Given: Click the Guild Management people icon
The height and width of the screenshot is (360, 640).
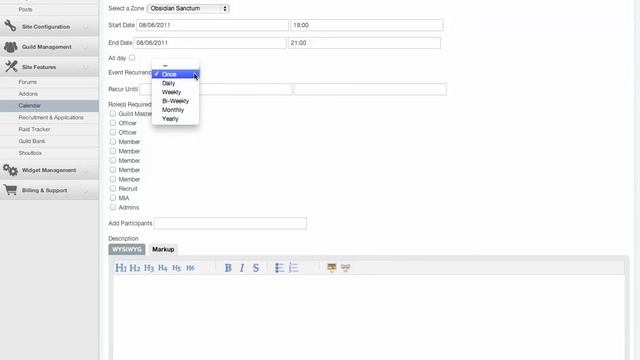Looking at the screenshot, I should coord(10,47).
